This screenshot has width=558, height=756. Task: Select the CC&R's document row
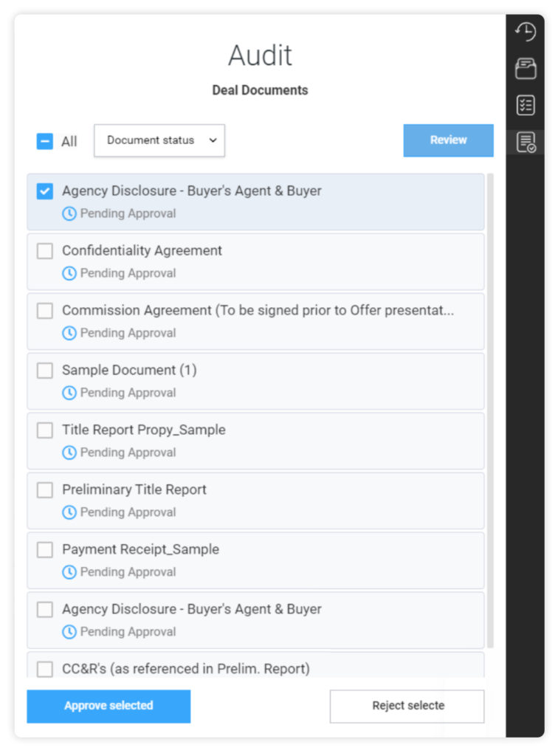(257, 667)
